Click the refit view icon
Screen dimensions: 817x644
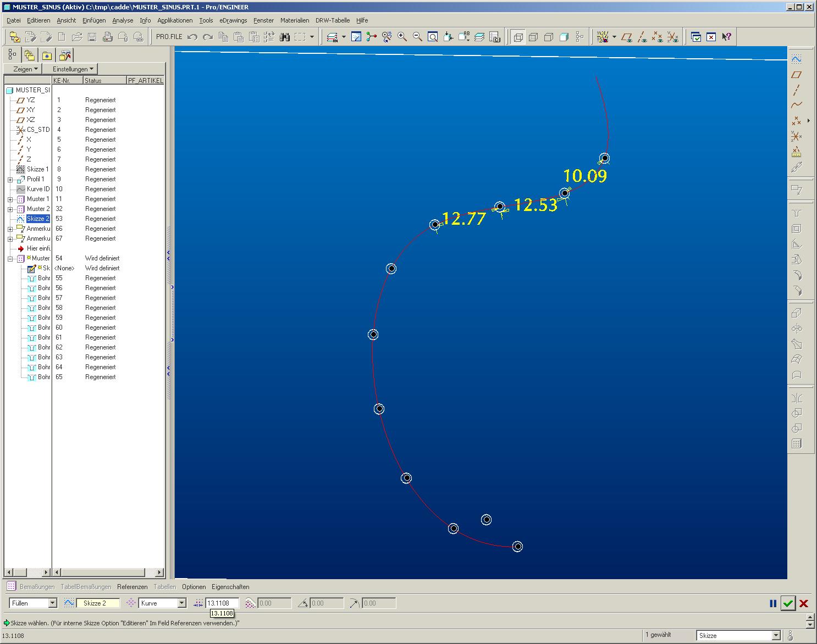coord(433,37)
